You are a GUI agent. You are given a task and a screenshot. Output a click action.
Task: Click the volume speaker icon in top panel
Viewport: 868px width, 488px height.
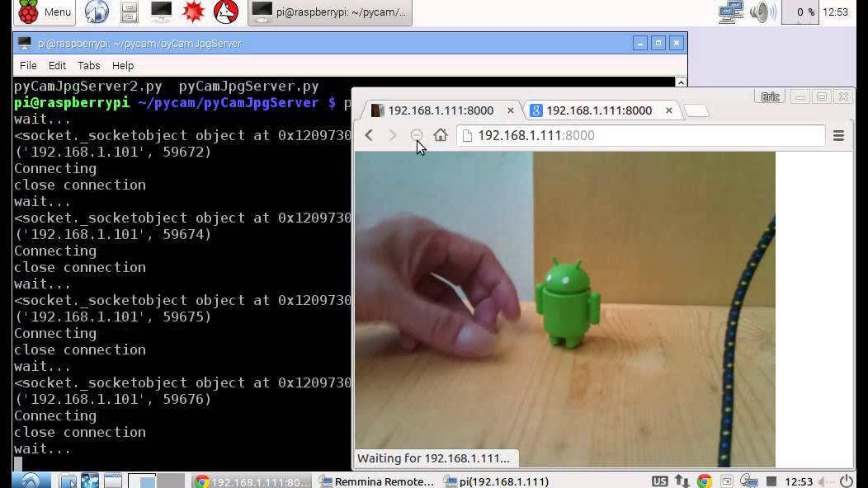[x=763, y=12]
